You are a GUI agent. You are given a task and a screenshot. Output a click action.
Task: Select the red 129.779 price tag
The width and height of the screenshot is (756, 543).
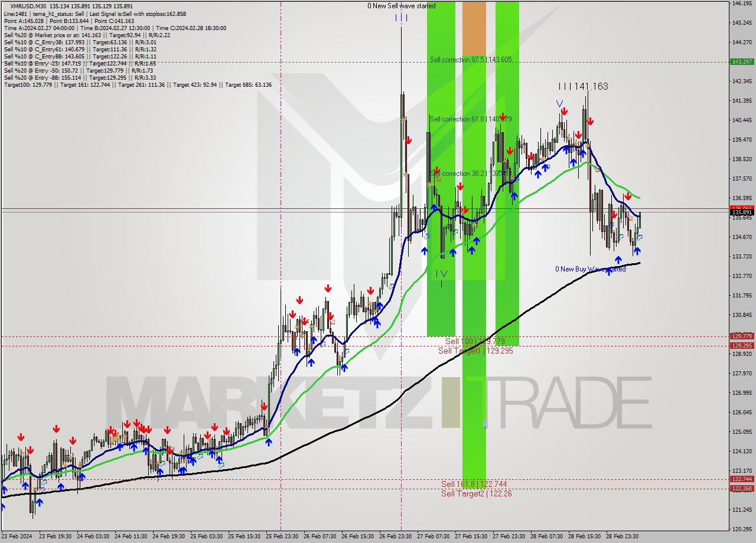pos(742,336)
